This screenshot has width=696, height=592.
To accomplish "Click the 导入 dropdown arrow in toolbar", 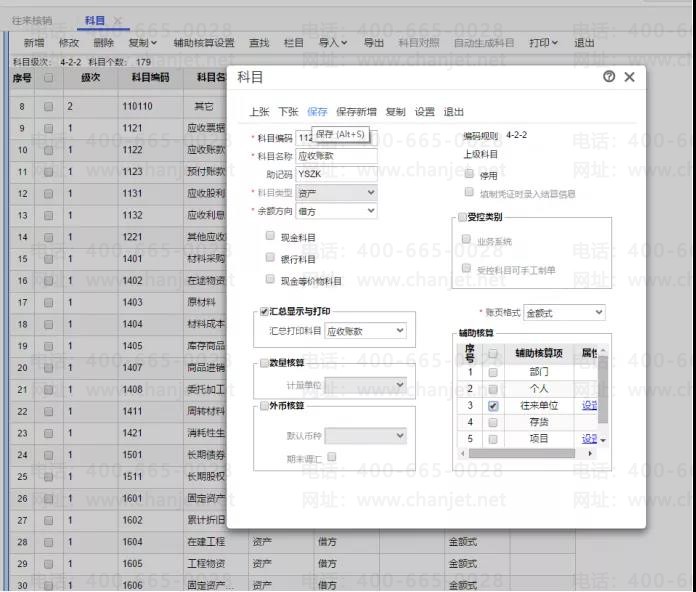I will 344,43.
